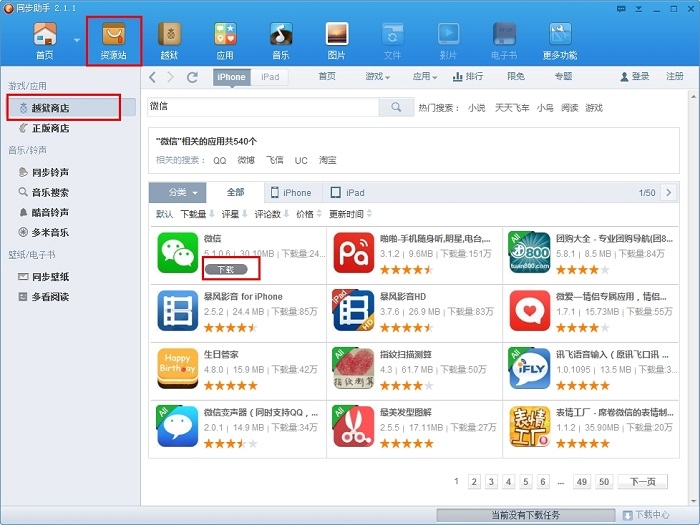Expand the dropdown arrow next to 首页 icon
This screenshot has width=700, height=525.
pyautogui.click(x=77, y=40)
